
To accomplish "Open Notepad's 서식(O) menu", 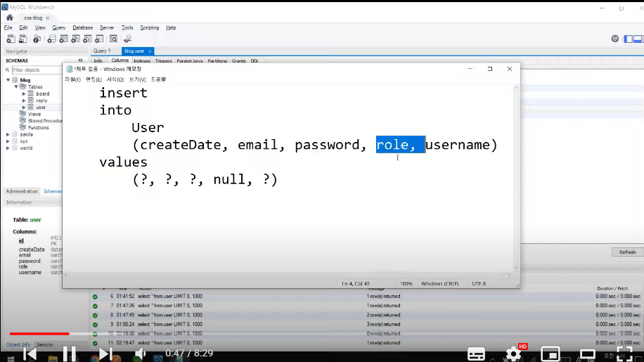I will click(115, 79).
